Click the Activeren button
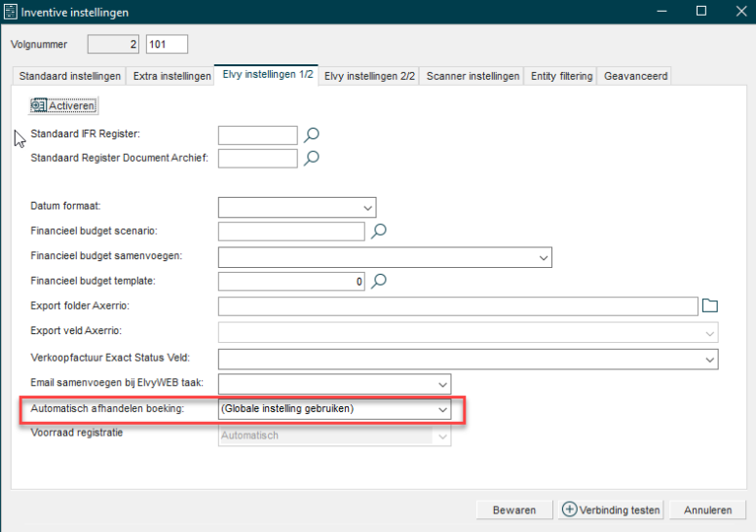 64,105
